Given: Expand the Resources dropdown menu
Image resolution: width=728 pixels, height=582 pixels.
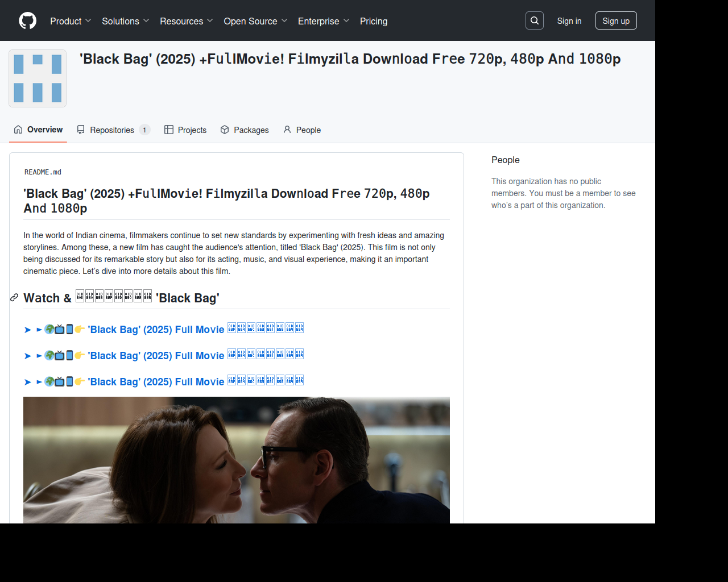Looking at the screenshot, I should 187,21.
